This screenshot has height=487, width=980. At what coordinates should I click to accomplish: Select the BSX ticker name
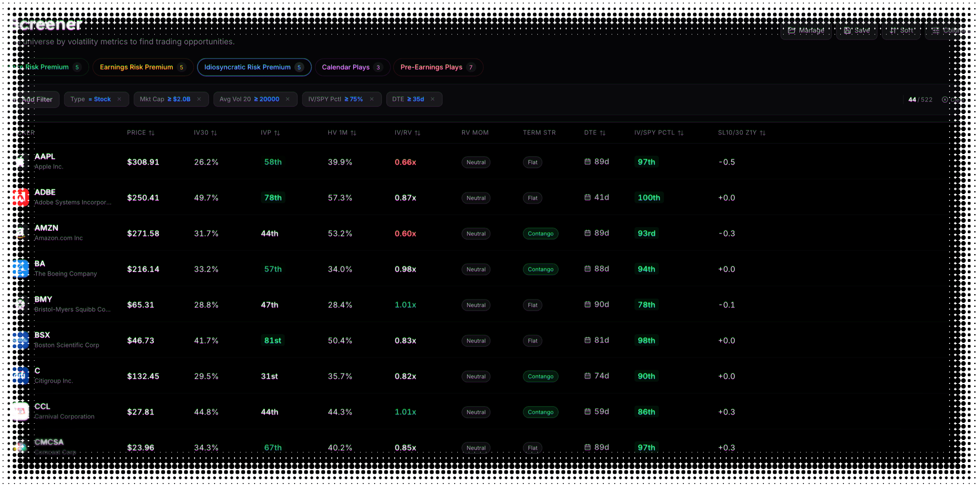[x=42, y=335]
